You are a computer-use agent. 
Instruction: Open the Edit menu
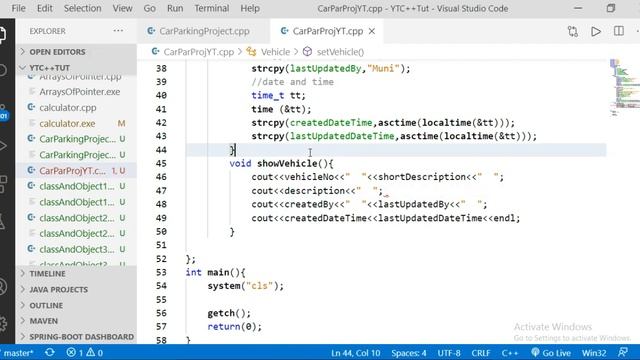pyautogui.click(x=44, y=8)
